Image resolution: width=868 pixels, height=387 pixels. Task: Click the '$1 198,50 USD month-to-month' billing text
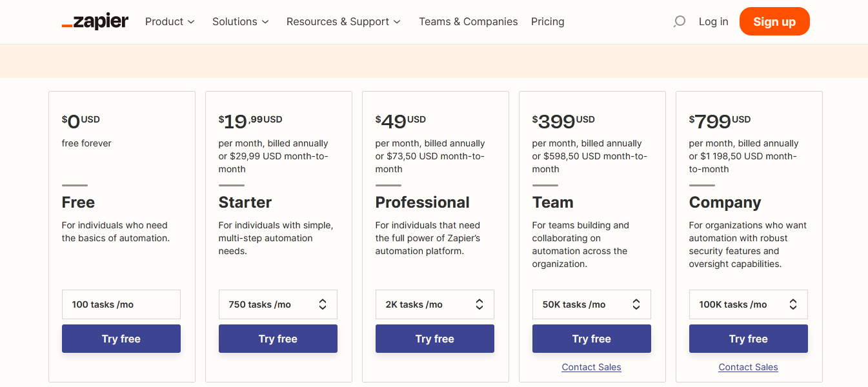tap(743, 163)
